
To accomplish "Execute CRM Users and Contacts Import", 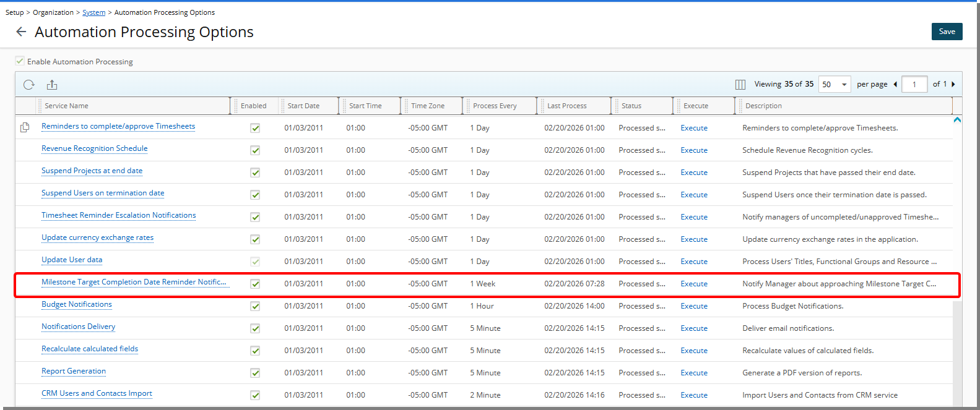I will (x=694, y=395).
